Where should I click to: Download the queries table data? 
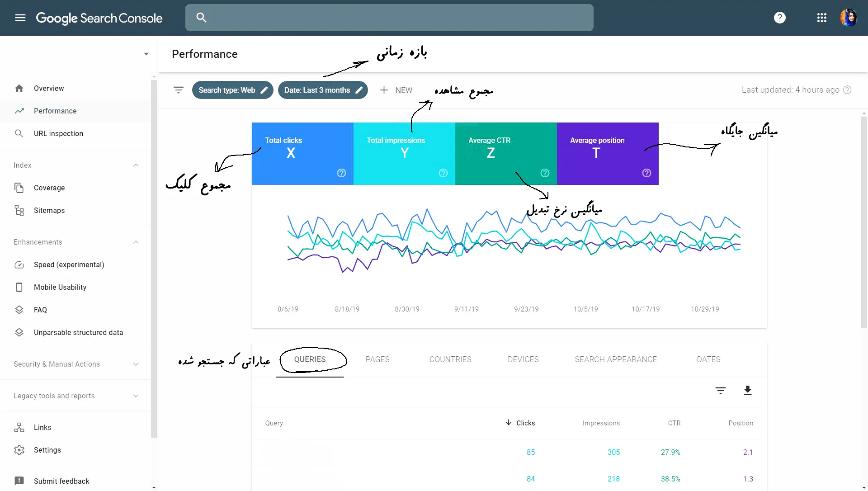point(747,390)
